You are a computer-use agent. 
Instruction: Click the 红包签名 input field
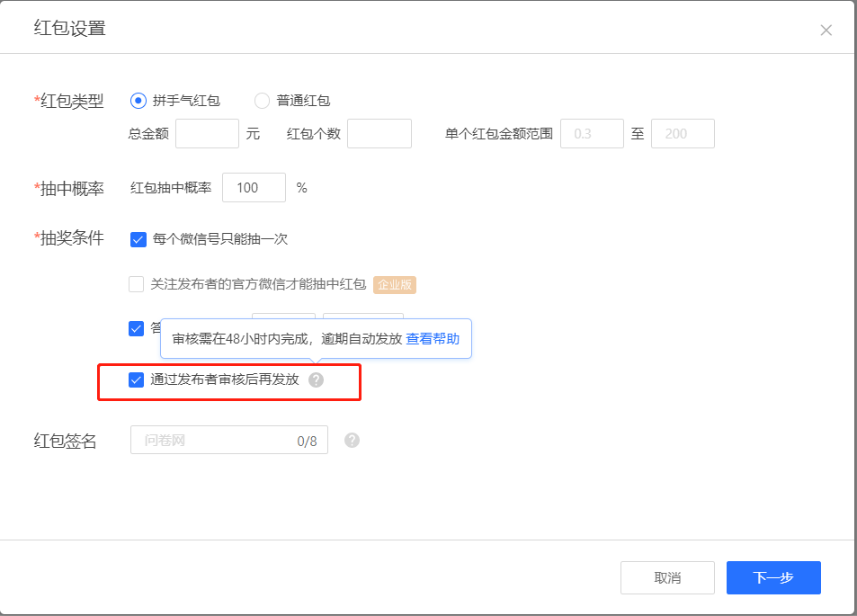coord(229,440)
